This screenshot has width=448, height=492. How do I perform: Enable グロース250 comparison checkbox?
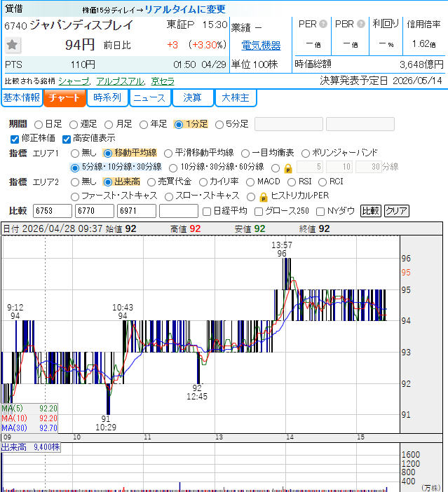point(259,212)
